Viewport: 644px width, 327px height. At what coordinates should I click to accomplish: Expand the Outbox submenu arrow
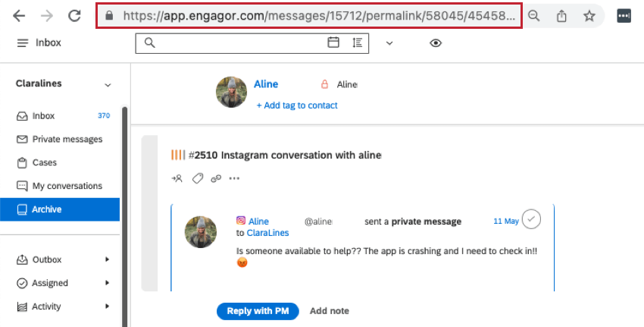click(107, 259)
